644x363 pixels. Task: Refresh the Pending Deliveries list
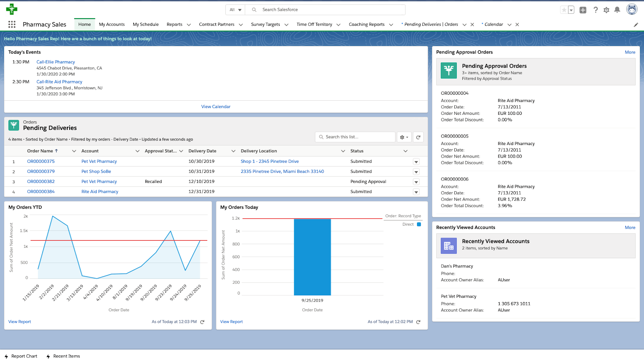[418, 137]
